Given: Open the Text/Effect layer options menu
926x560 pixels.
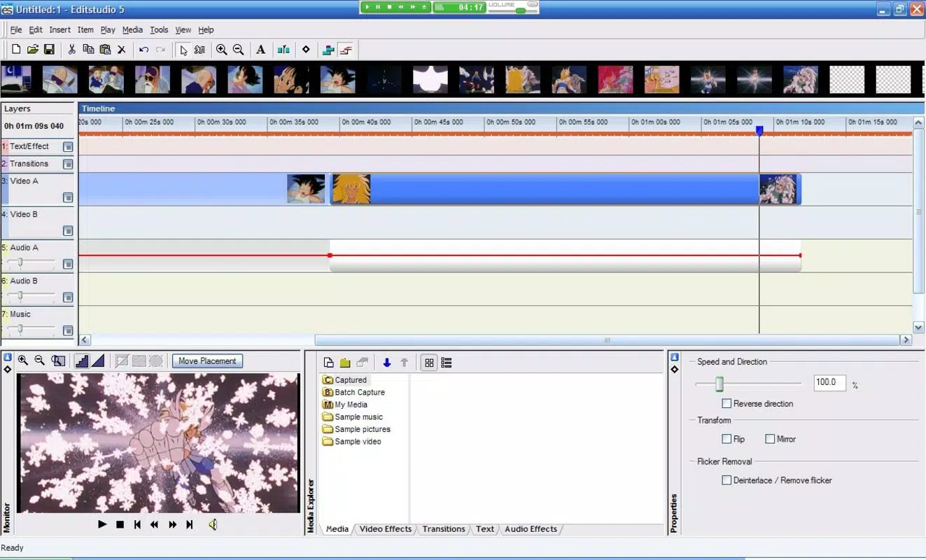Looking at the screenshot, I should coord(68,147).
